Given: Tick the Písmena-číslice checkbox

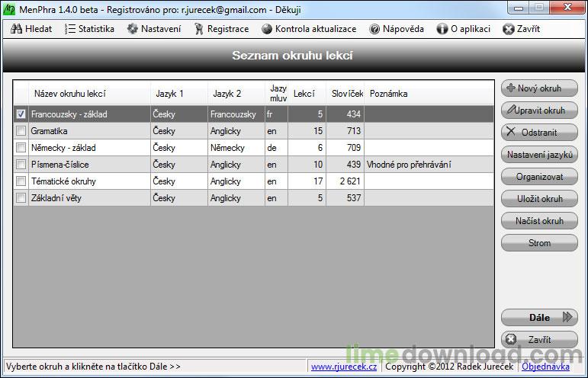Looking at the screenshot, I should coord(21,165).
